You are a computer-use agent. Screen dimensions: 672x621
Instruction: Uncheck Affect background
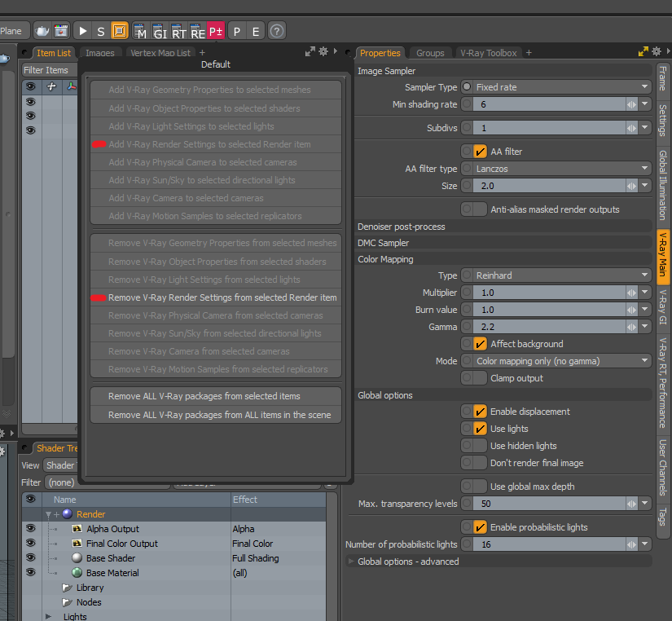pos(480,344)
